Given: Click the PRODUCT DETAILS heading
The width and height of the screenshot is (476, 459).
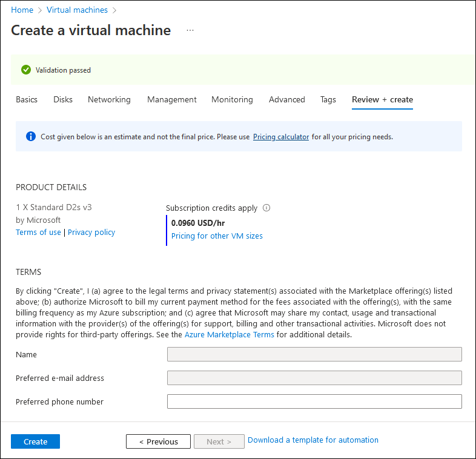Looking at the screenshot, I should [51, 187].
